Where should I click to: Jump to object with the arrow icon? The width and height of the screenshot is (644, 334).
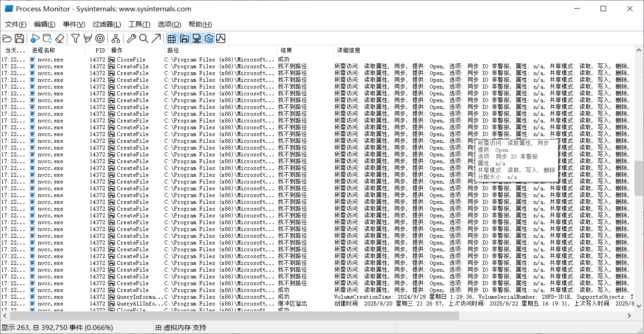[x=156, y=38]
